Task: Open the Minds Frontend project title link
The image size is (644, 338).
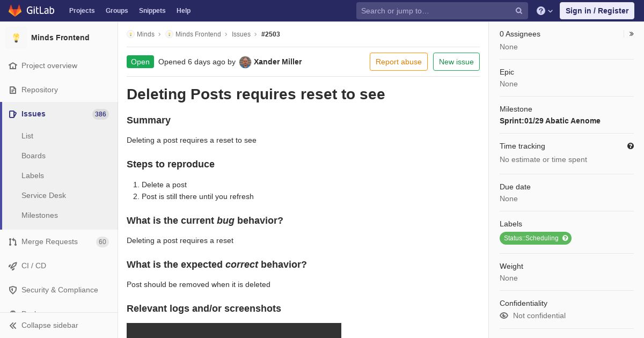Action: coord(60,38)
